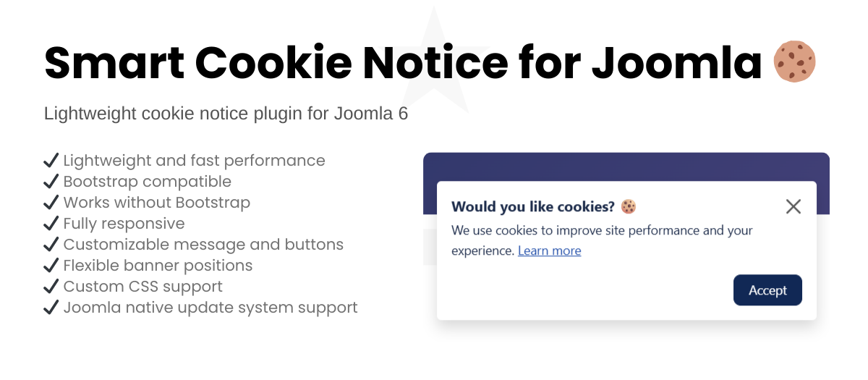The image size is (868, 380).
Task: Click the checkmark next to Bootstrap compatible
Action: point(51,181)
